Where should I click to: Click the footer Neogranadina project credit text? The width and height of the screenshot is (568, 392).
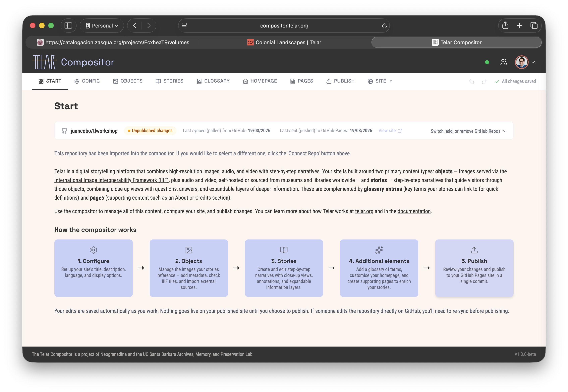(x=142, y=354)
